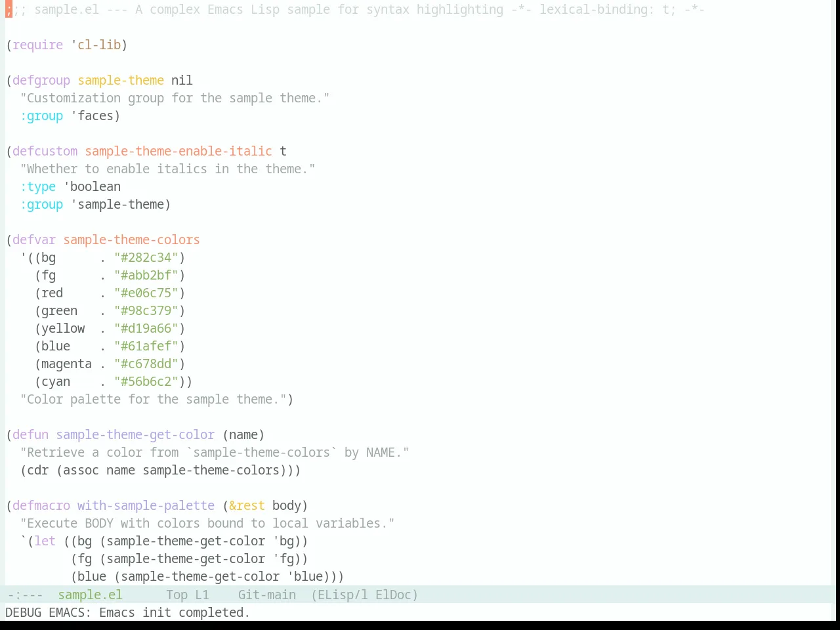The width and height of the screenshot is (840, 630).
Task: Click the "Whether to enable italics" docstring
Action: [168, 169]
